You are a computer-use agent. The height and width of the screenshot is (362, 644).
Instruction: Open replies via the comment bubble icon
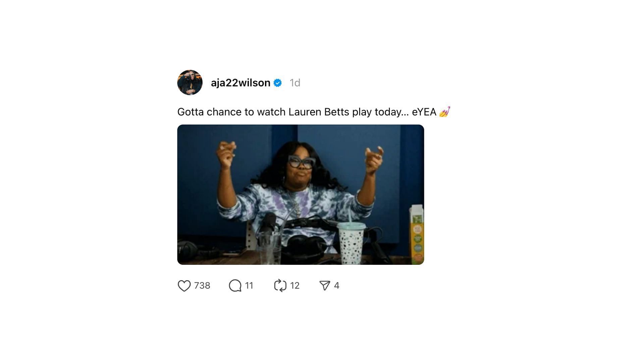pos(235,286)
